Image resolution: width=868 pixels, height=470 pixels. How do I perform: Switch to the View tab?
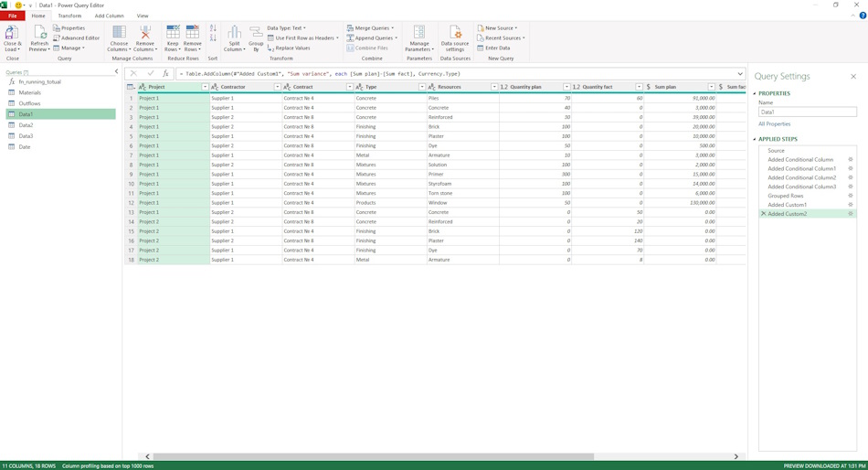[143, 16]
